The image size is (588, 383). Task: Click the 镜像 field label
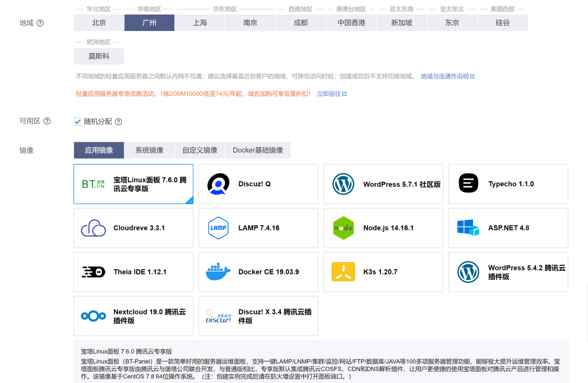[26, 150]
